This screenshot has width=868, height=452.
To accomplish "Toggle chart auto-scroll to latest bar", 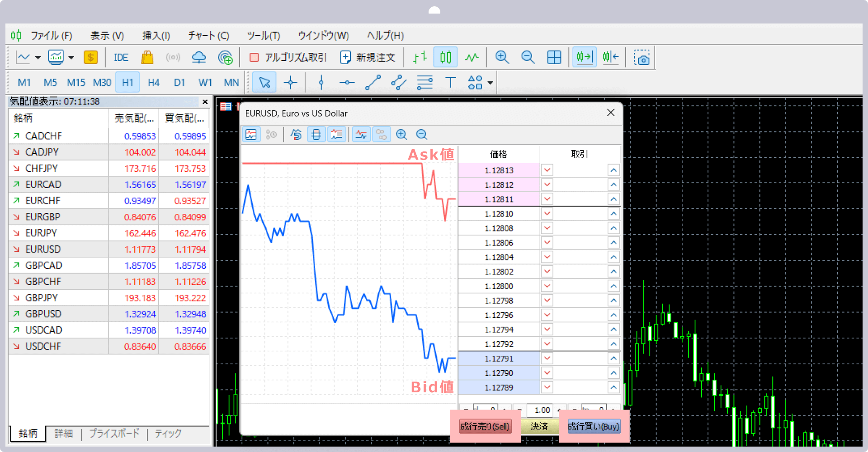I will [584, 57].
